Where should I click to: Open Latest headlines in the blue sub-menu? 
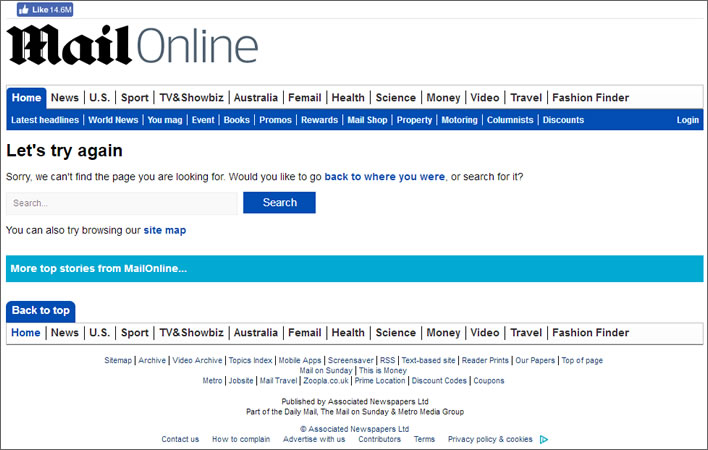point(45,120)
